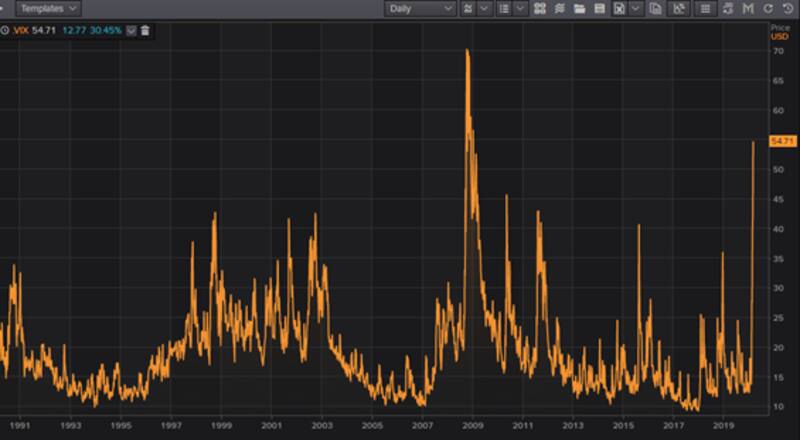
Task: Click the open folder icon
Action: pos(579,8)
